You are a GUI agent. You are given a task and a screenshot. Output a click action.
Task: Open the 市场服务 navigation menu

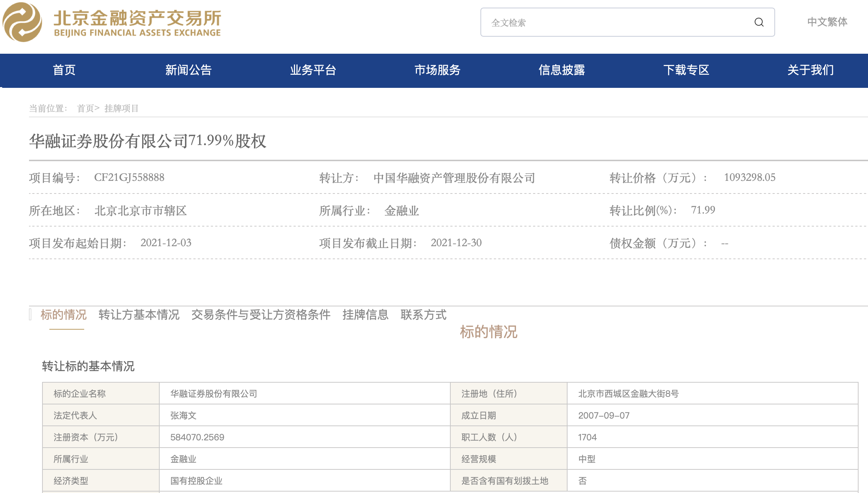(x=438, y=70)
